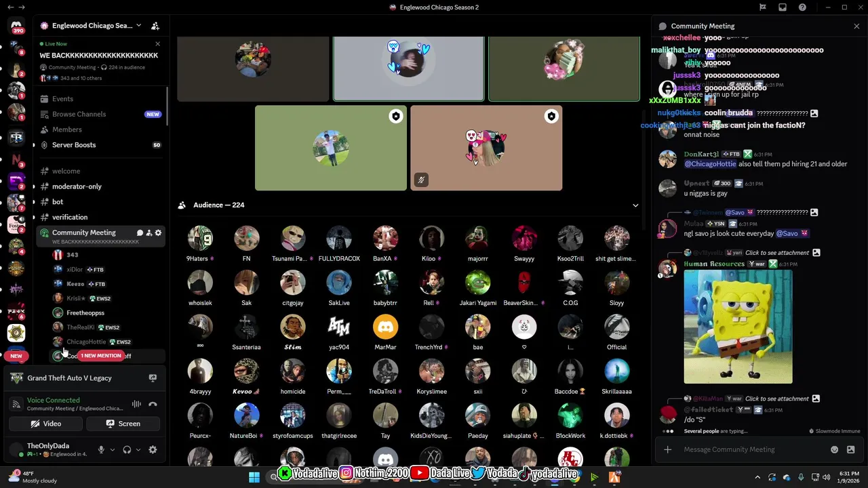Start Screen share
868x488 pixels.
123,424
